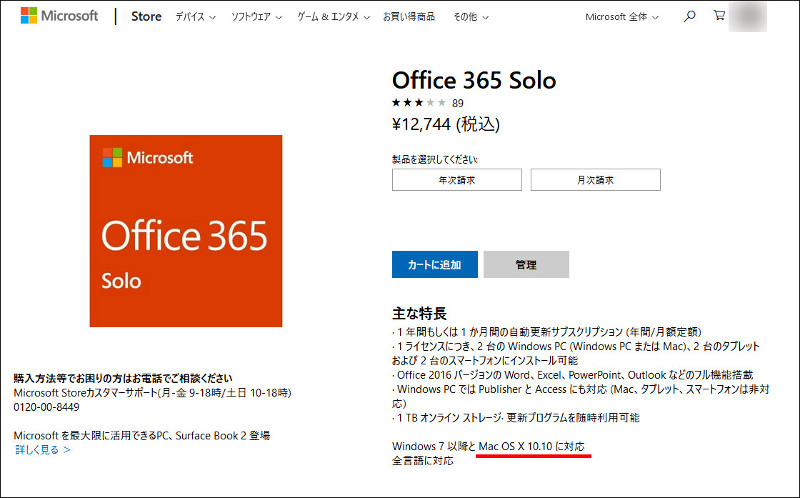Image resolution: width=800 pixels, height=498 pixels.
Task: Click the Microsoft logo
Action: coord(59,16)
